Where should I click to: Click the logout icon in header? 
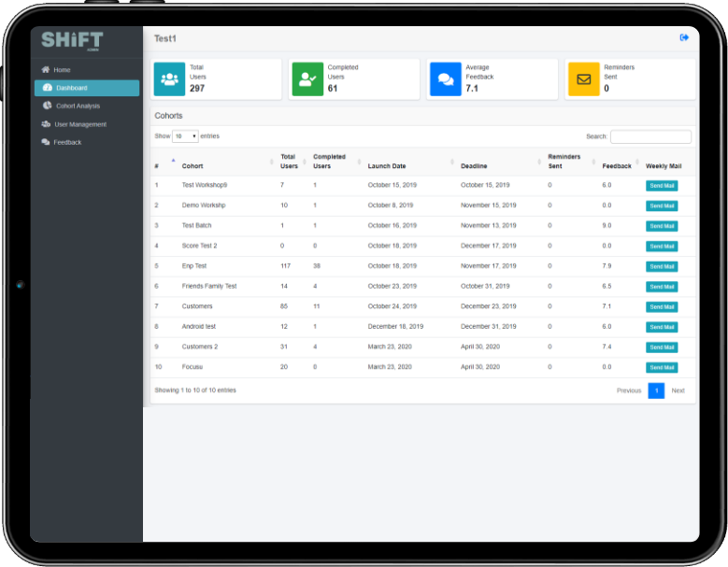[684, 37]
